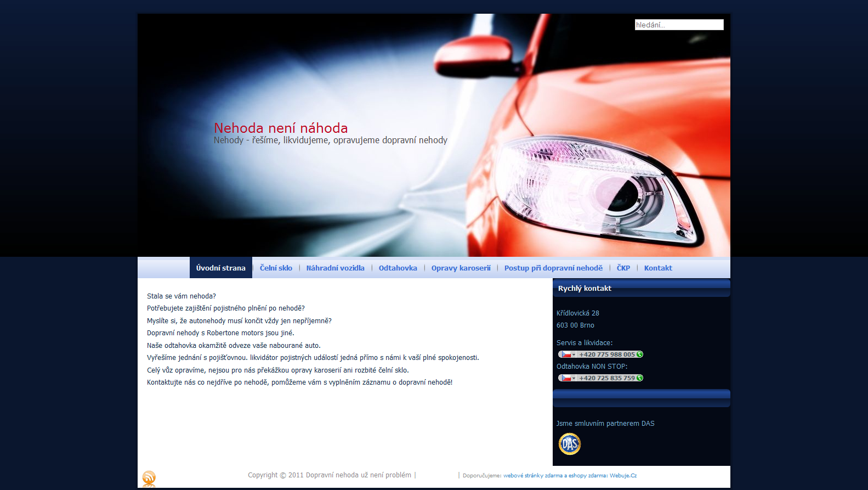The image size is (868, 490).
Task: Select the Odtahovka menu item
Action: click(x=398, y=268)
